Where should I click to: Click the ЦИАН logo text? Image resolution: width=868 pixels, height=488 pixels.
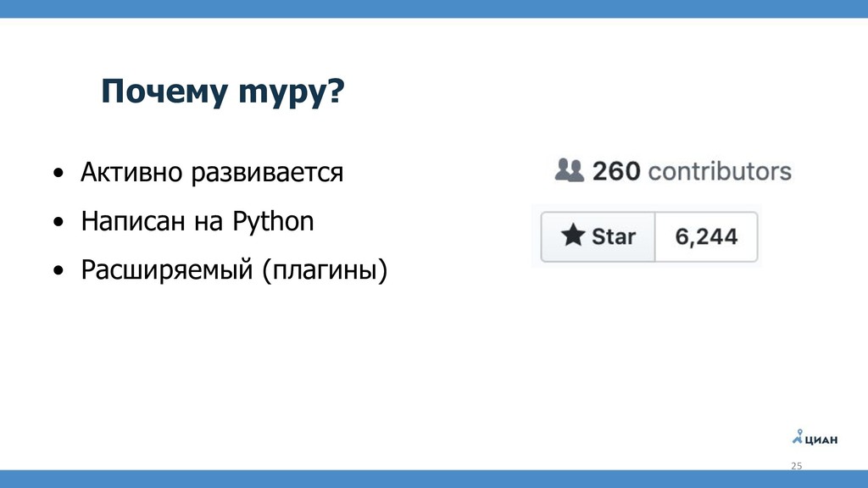point(821,440)
